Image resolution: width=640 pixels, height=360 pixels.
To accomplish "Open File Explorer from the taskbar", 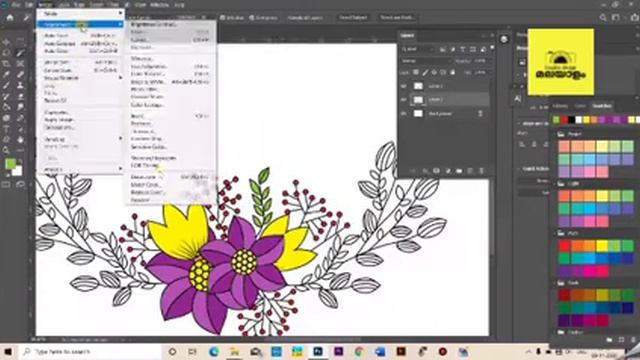I will pos(234,351).
